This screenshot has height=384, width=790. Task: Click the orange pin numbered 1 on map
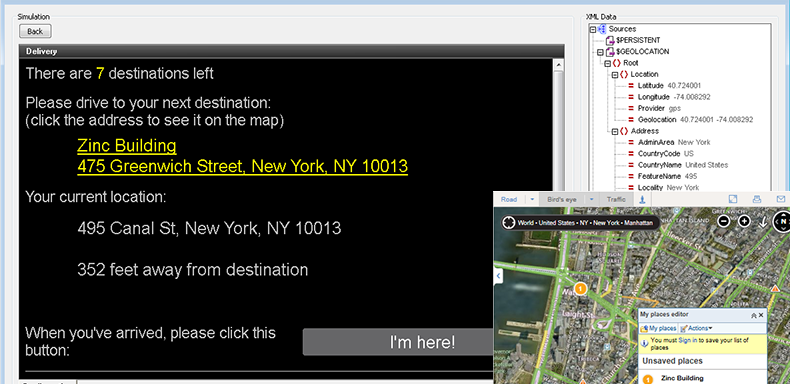[580, 289]
